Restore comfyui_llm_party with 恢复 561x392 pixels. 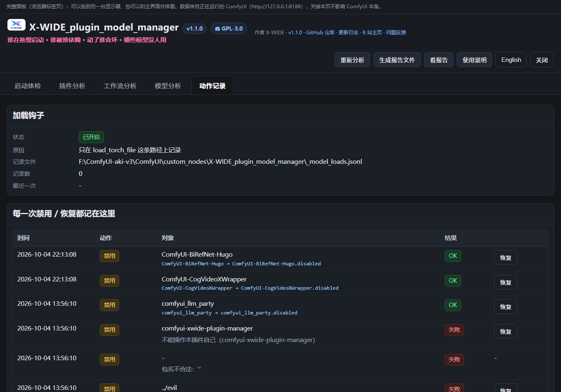(x=506, y=307)
